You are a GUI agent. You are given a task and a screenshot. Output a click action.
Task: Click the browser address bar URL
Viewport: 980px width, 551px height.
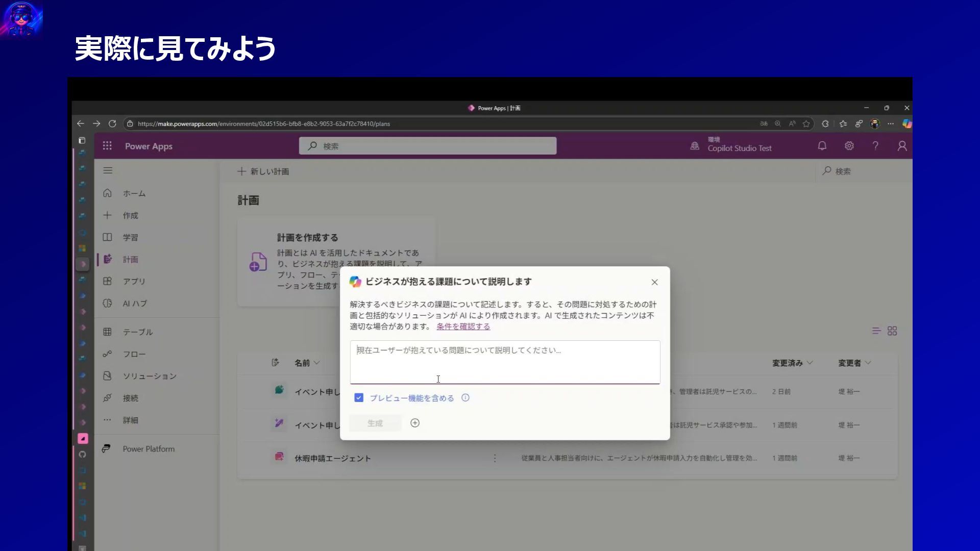coord(263,123)
